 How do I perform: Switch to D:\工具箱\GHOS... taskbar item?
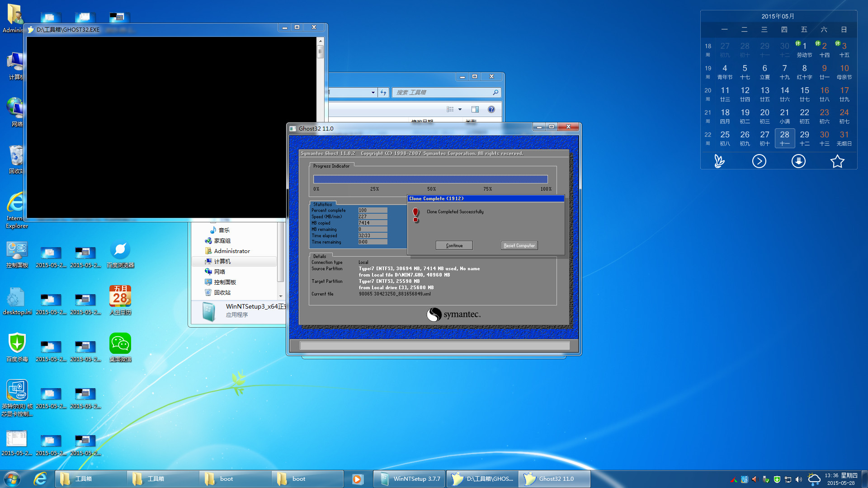click(482, 479)
